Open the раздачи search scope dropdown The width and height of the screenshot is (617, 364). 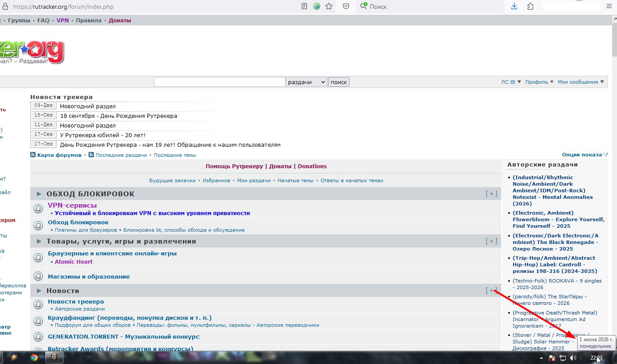click(x=306, y=82)
